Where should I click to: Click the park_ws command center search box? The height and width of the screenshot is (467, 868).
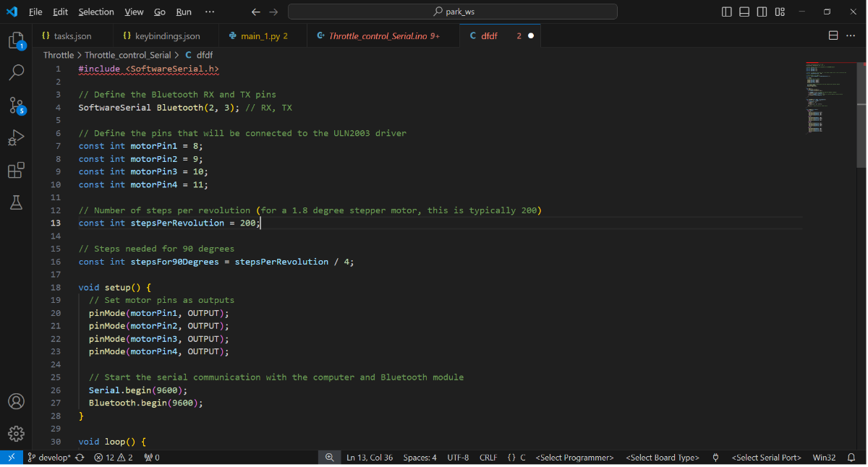pos(453,12)
